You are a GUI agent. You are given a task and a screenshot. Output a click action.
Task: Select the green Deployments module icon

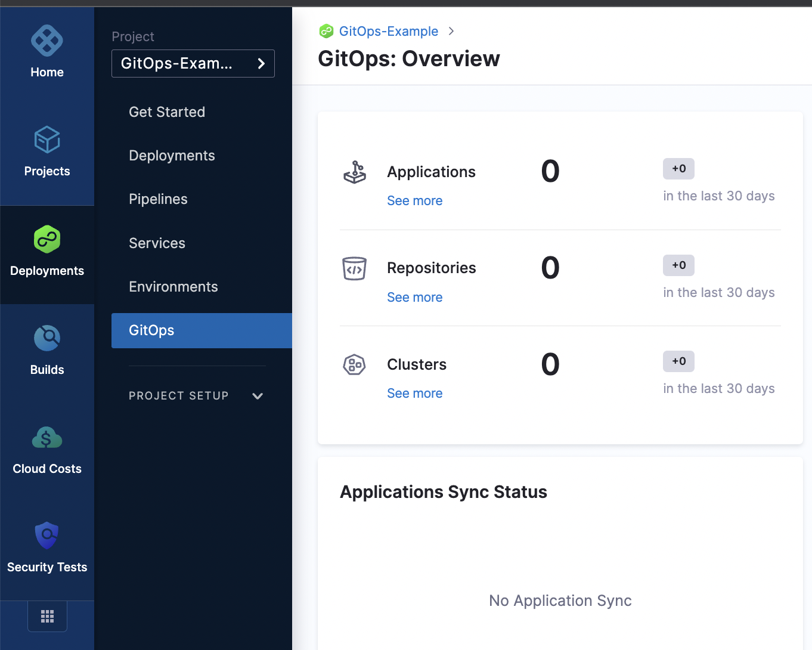[47, 240]
